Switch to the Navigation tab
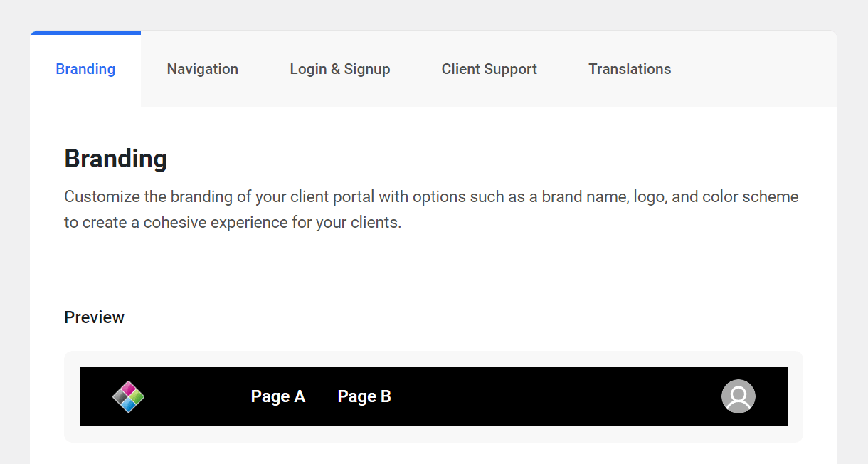The height and width of the screenshot is (464, 868). (203, 69)
